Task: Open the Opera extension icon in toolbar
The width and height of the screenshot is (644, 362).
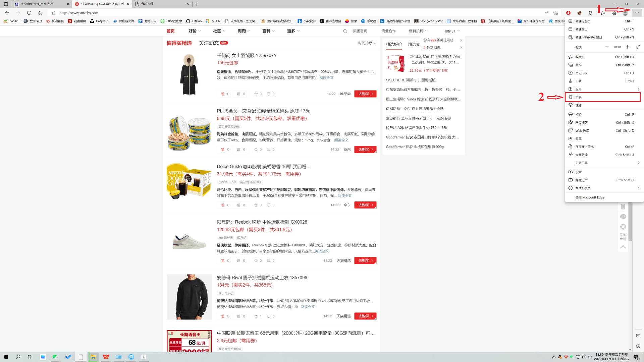Action: 568,13
